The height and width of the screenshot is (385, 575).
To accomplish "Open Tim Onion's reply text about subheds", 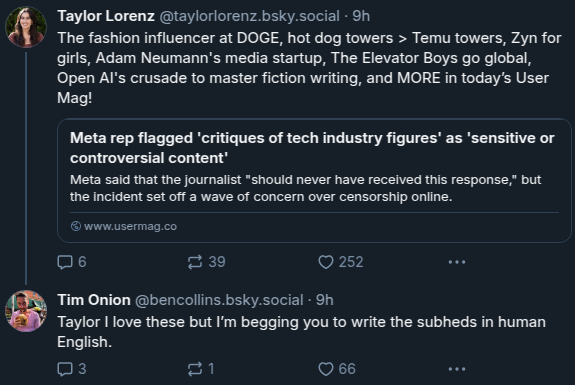I will [301, 332].
